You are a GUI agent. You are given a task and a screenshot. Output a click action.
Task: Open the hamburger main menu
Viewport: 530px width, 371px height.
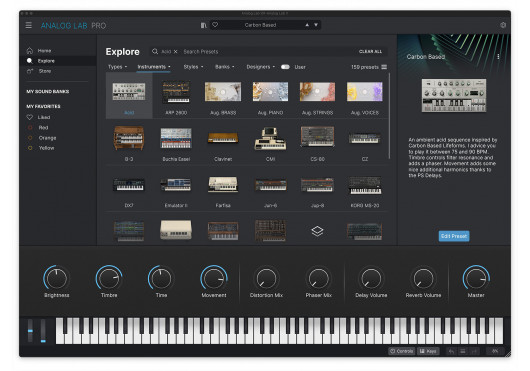pos(29,25)
